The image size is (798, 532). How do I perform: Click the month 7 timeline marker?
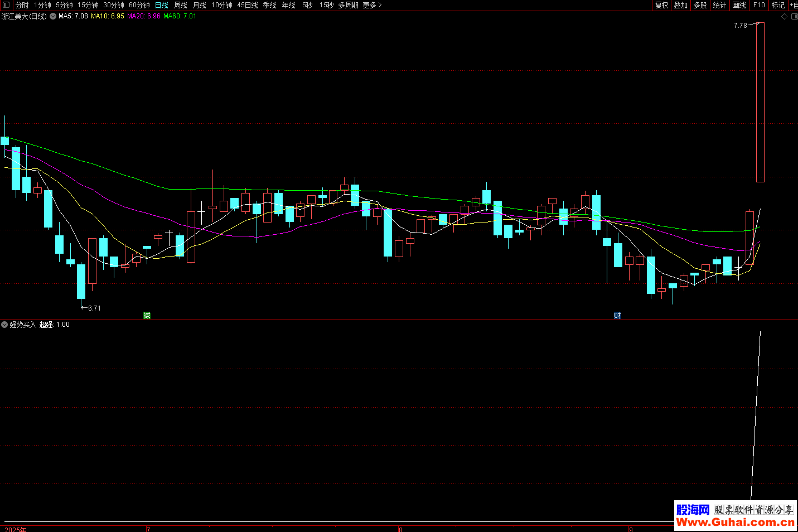pyautogui.click(x=148, y=529)
